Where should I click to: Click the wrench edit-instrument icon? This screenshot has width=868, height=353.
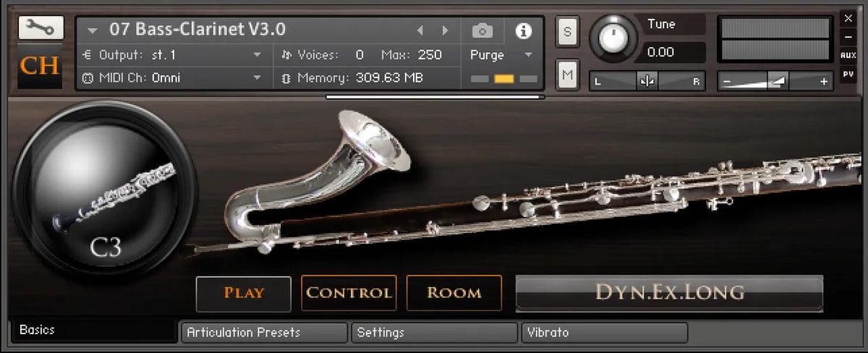point(41,27)
